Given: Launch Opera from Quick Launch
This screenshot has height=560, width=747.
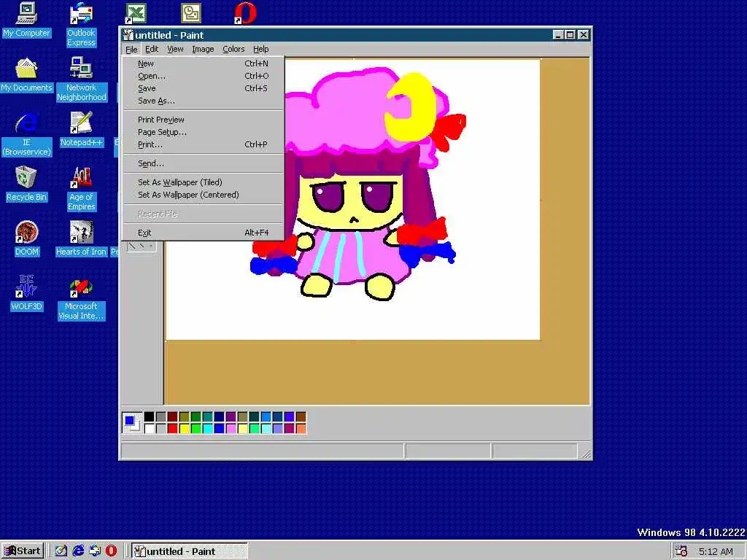Looking at the screenshot, I should 111,551.
